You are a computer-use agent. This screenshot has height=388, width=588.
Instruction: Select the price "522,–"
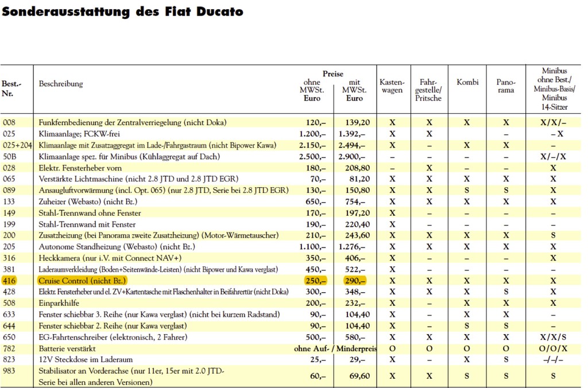point(355,270)
